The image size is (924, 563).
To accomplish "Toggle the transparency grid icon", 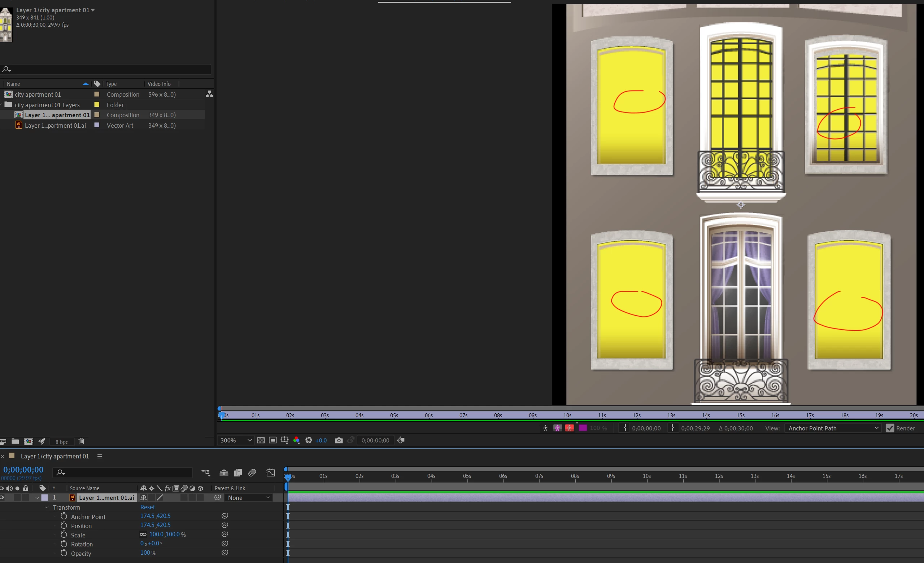I will pyautogui.click(x=261, y=440).
